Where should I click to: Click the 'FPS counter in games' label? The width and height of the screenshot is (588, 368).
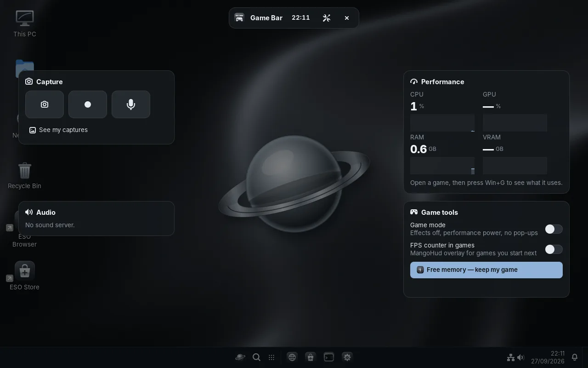pos(442,245)
